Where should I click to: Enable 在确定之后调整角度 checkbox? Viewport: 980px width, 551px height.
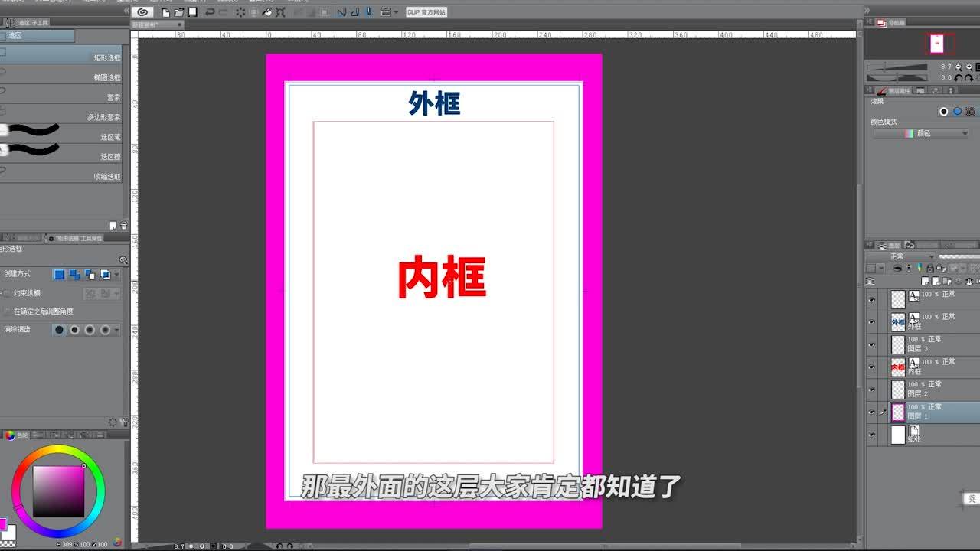(x=8, y=311)
